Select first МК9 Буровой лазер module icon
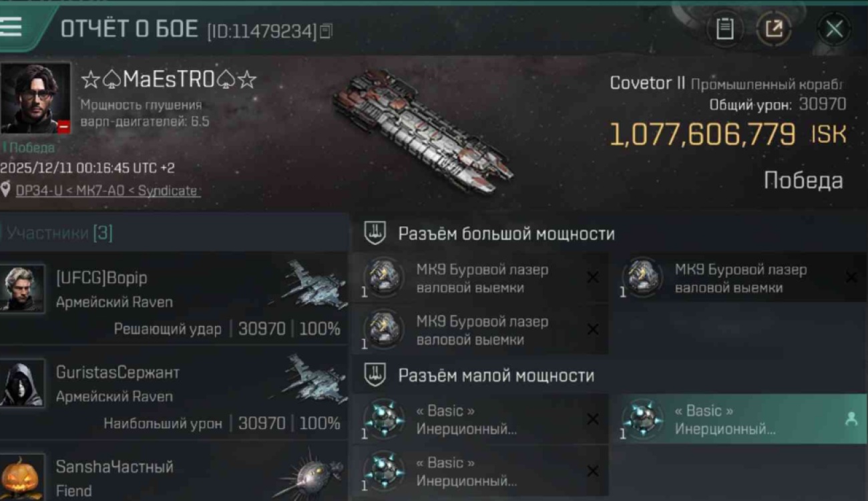 coord(384,277)
